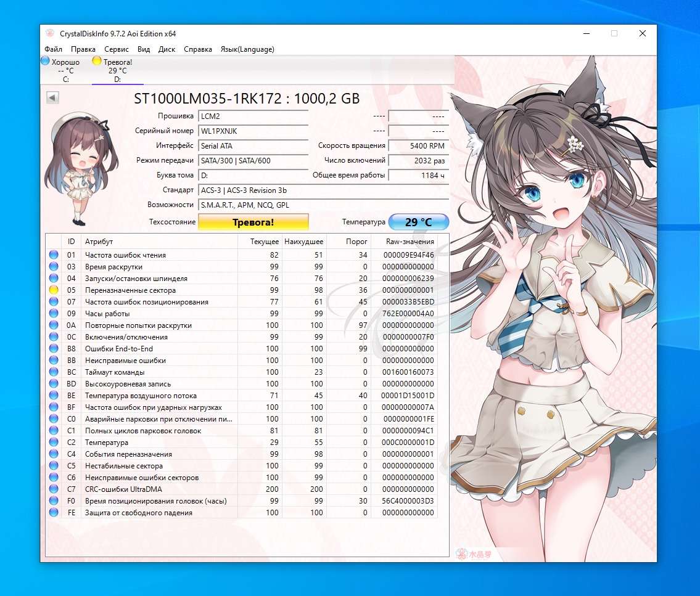Click the yellow status orb for attribute 05

tap(54, 290)
